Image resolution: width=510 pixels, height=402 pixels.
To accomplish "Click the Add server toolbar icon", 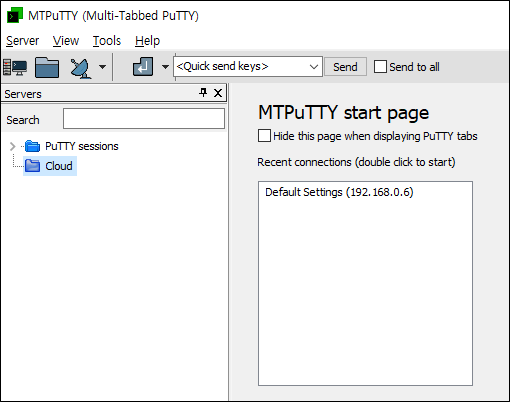I will coord(15,67).
